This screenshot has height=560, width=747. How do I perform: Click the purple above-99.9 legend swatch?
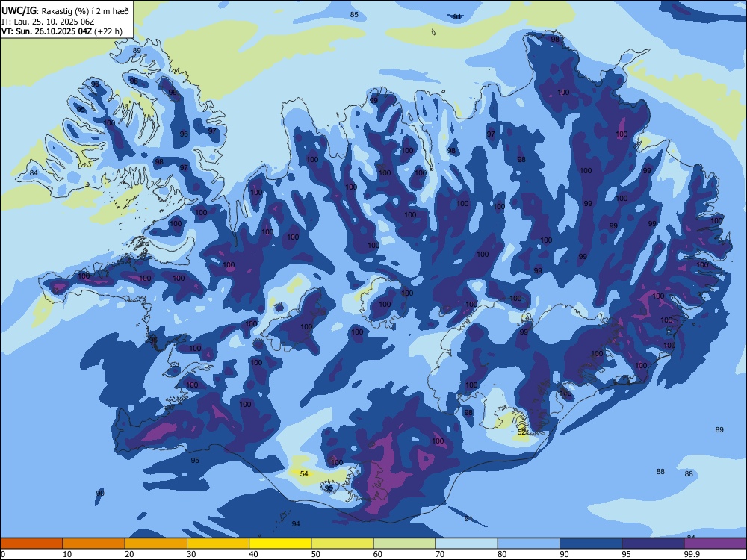(715, 544)
